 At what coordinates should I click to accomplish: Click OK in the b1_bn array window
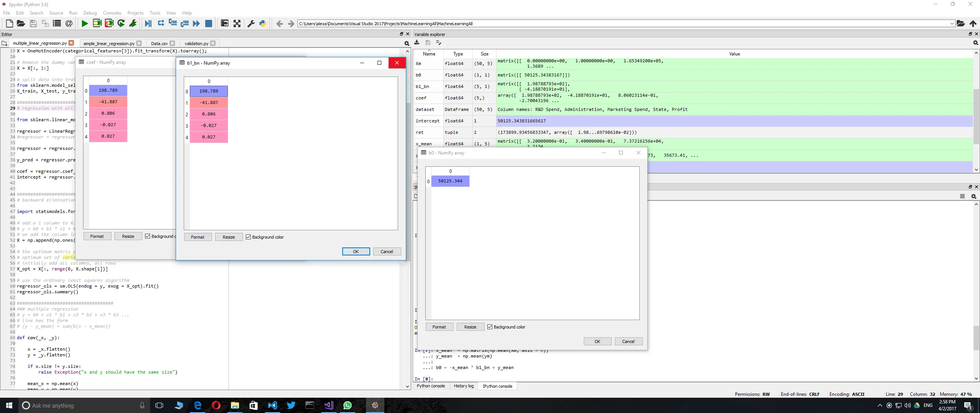(x=356, y=252)
